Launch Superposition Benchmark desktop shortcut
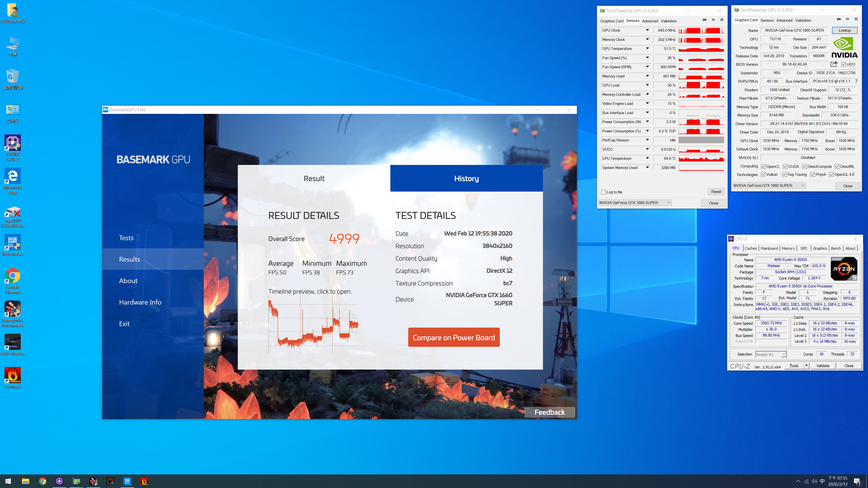Image resolution: width=868 pixels, height=488 pixels. pyautogui.click(x=12, y=314)
